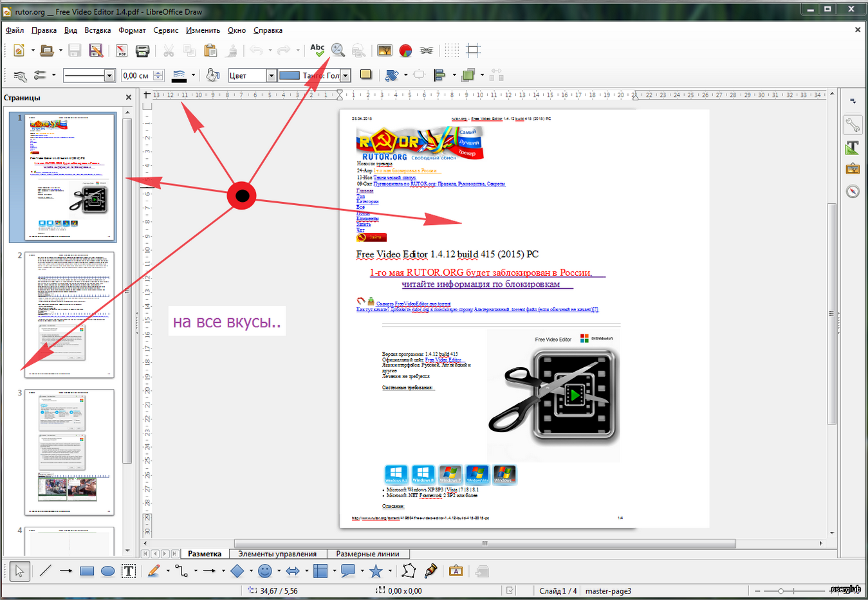Expand the Alignment options arrow
Image resolution: width=868 pixels, height=600 pixels.
tap(454, 75)
